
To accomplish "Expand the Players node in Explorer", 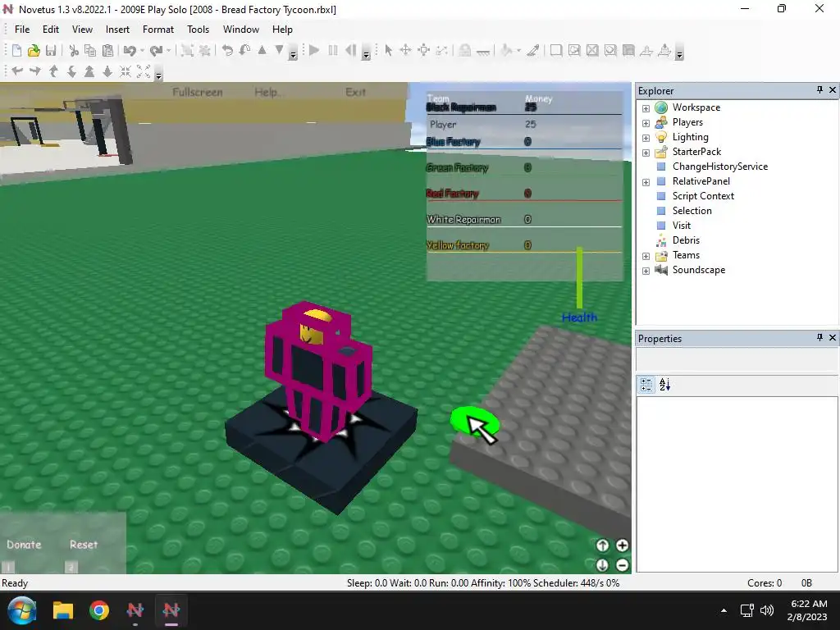I will point(646,123).
